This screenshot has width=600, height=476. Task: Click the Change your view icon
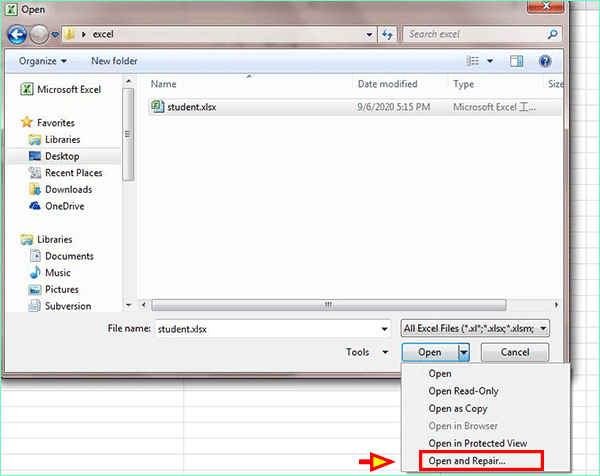click(473, 61)
